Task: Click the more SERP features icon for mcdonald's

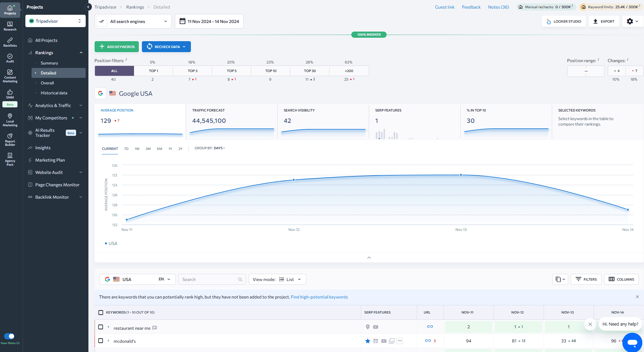Action: (400, 341)
